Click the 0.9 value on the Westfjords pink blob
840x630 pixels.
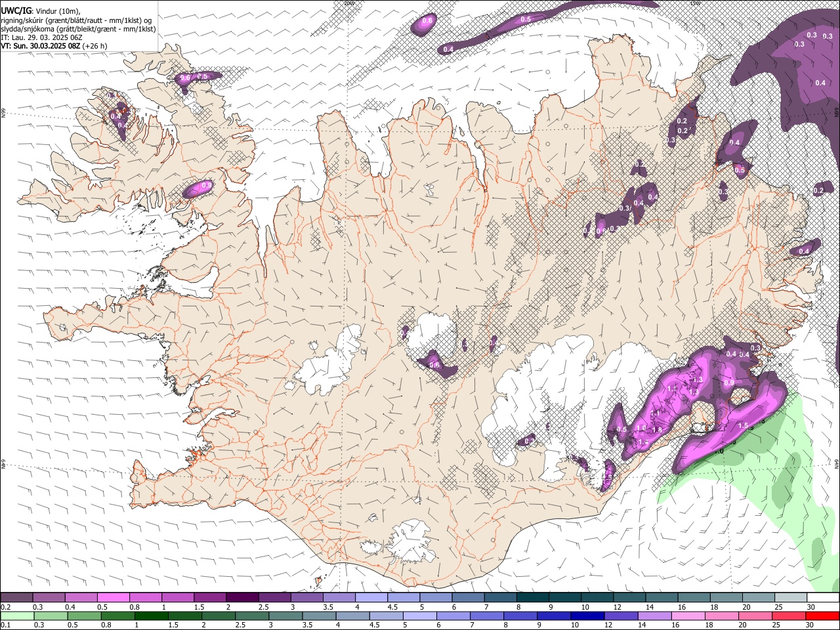206,186
